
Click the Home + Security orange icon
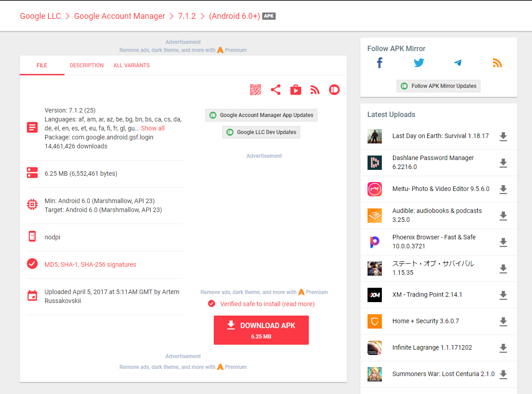375,321
